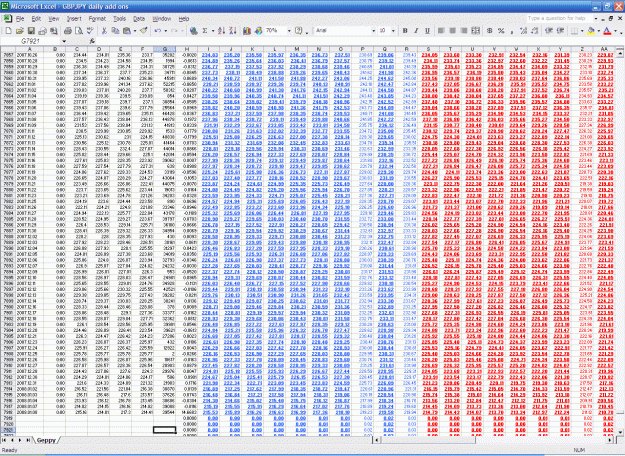The width and height of the screenshot is (625, 456).
Task: Expand the Paste options arrow
Action: [135, 31]
